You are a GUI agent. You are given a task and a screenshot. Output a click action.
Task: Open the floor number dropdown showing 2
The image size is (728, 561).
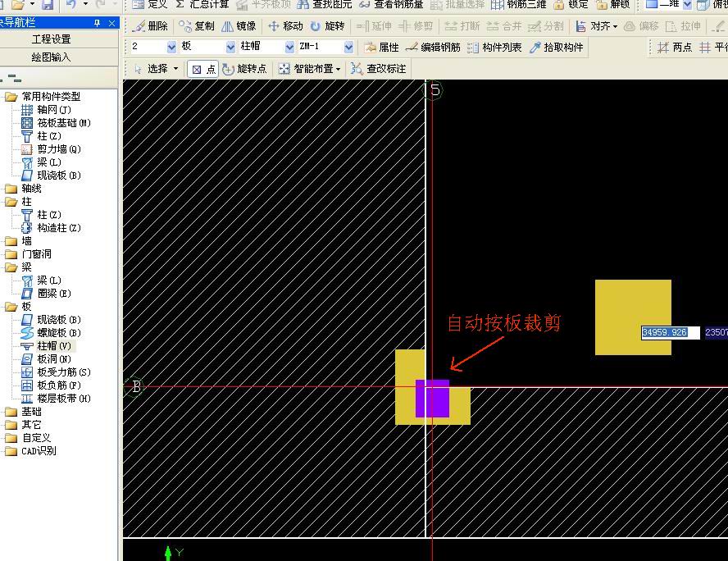[x=171, y=47]
